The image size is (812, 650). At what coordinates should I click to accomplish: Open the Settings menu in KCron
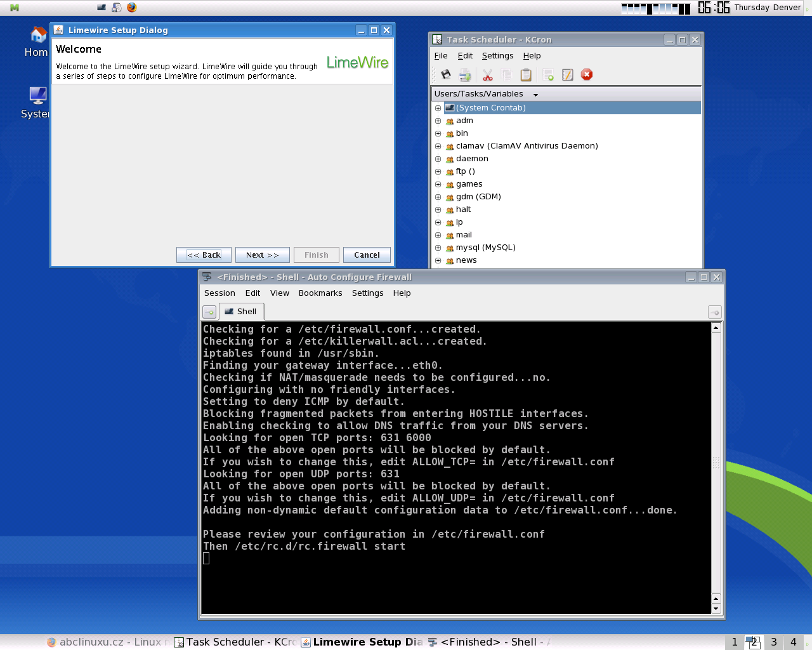point(497,56)
